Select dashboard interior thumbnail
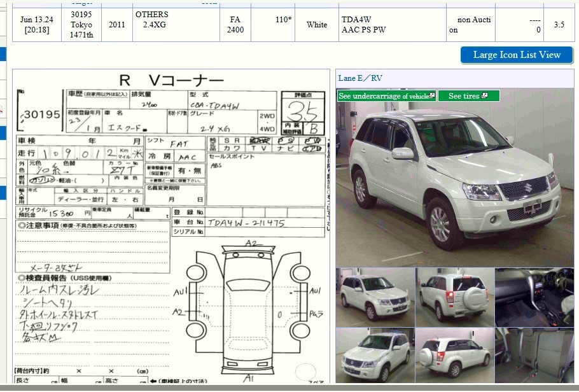This screenshot has width=579, height=392. pos(534,297)
